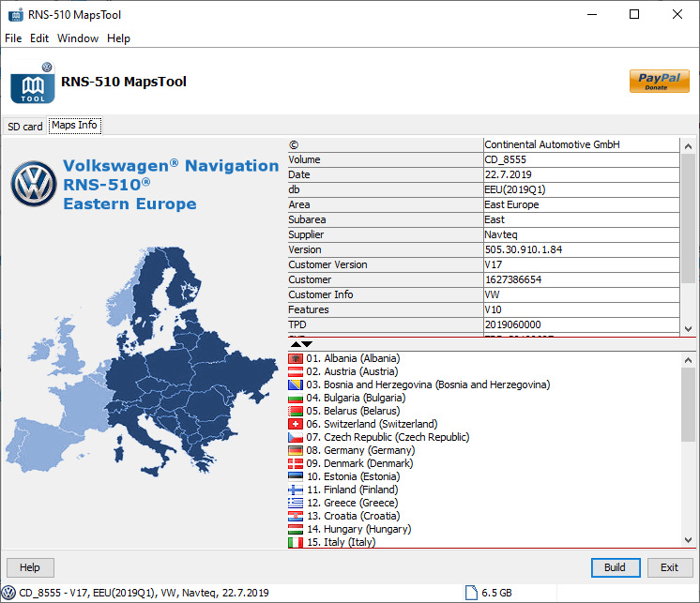Click the Czech Republic flag icon
Viewport: 700px width, 603px height.
click(x=295, y=437)
